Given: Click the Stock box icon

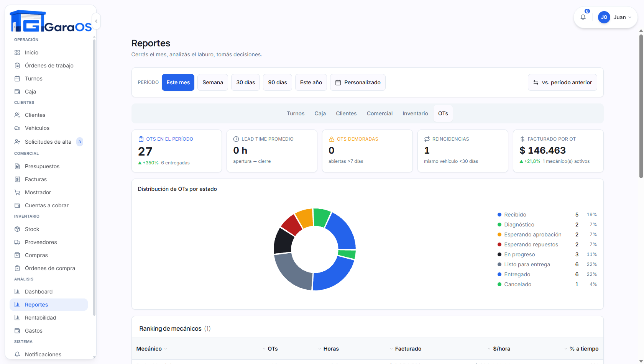Looking at the screenshot, I should (17, 229).
